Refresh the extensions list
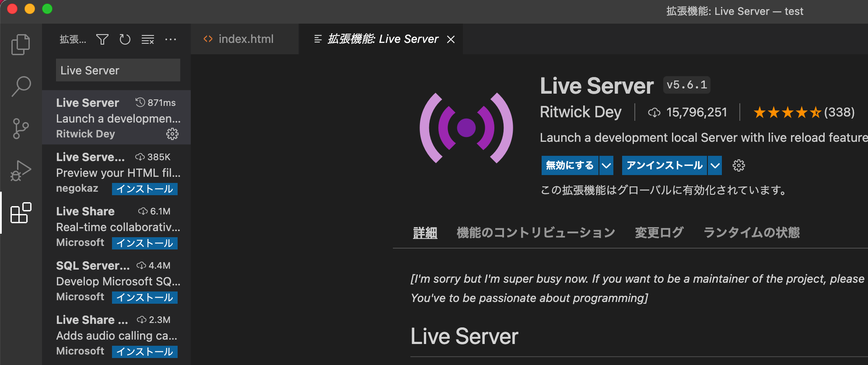The image size is (868, 365). tap(125, 39)
